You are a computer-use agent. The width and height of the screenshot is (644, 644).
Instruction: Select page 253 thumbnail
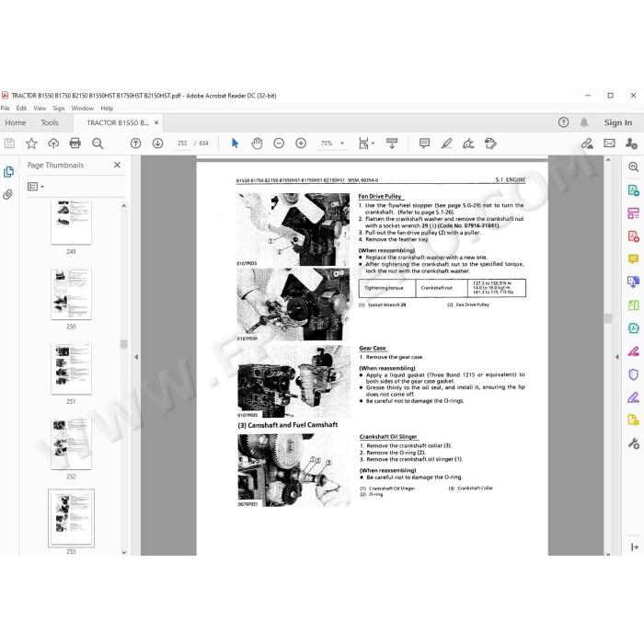tap(71, 518)
